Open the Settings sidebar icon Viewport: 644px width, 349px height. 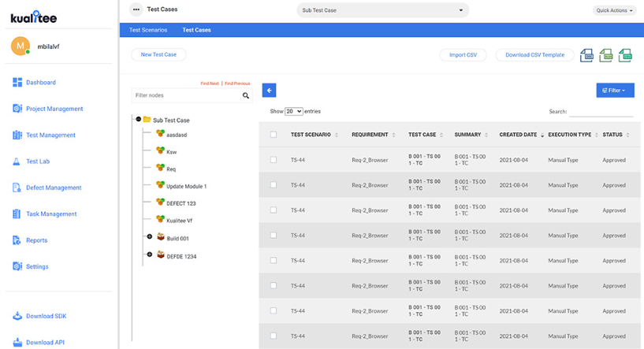click(17, 266)
